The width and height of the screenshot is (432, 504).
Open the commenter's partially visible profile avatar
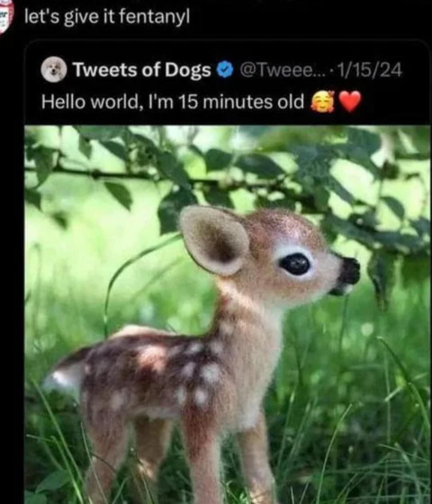[6, 15]
